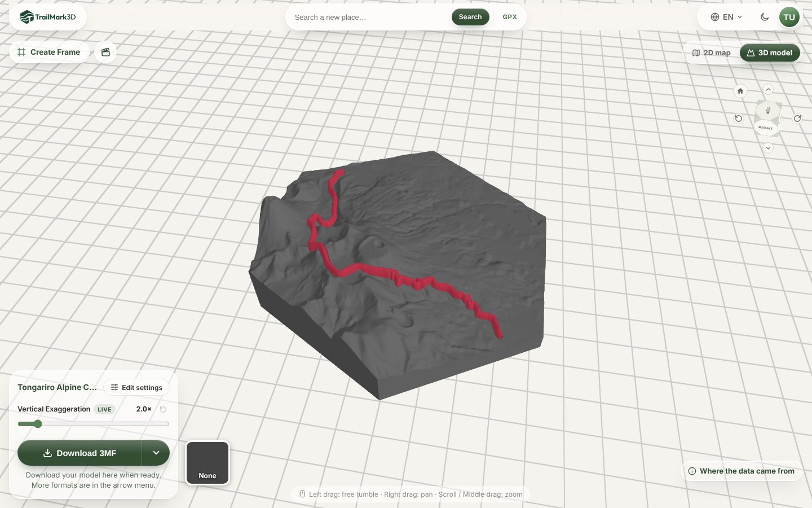Open the TU user avatar menu

pyautogui.click(x=789, y=17)
